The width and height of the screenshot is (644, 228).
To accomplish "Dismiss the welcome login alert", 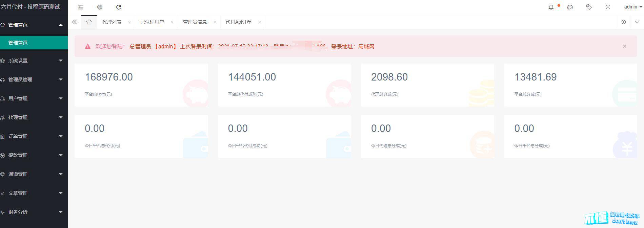I will (625, 46).
